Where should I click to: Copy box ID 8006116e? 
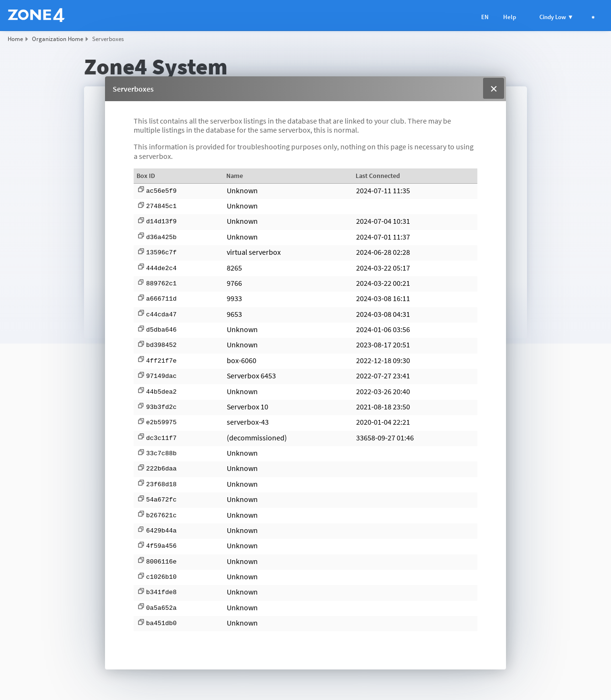pos(141,560)
